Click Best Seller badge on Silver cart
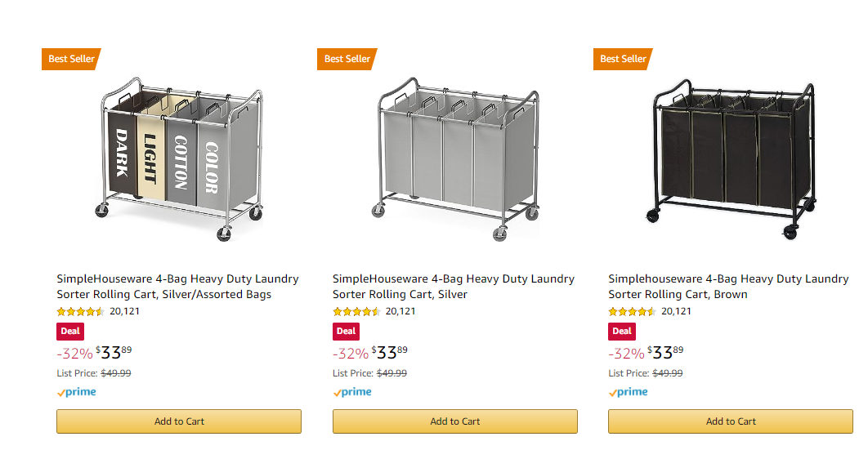The width and height of the screenshot is (868, 450). pos(347,59)
